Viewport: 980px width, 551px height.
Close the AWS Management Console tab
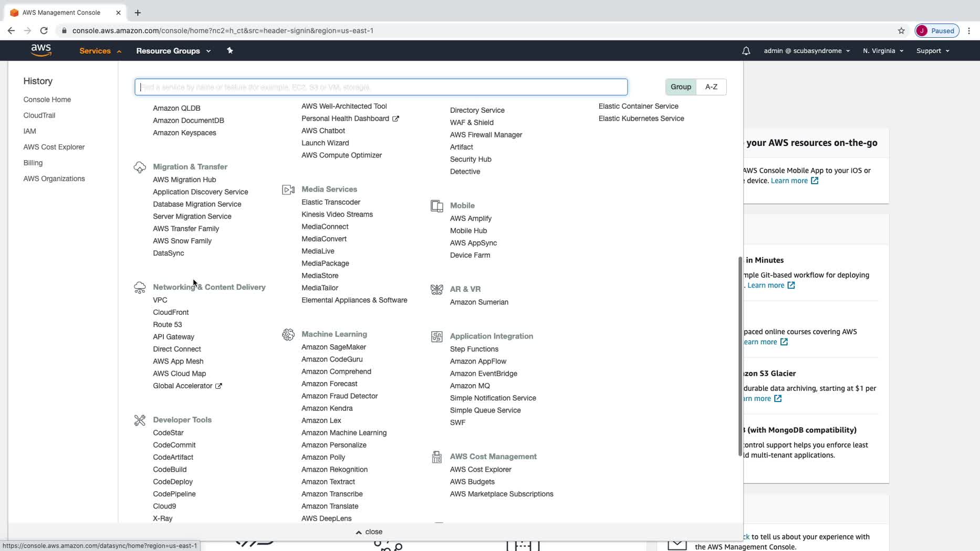point(118,13)
